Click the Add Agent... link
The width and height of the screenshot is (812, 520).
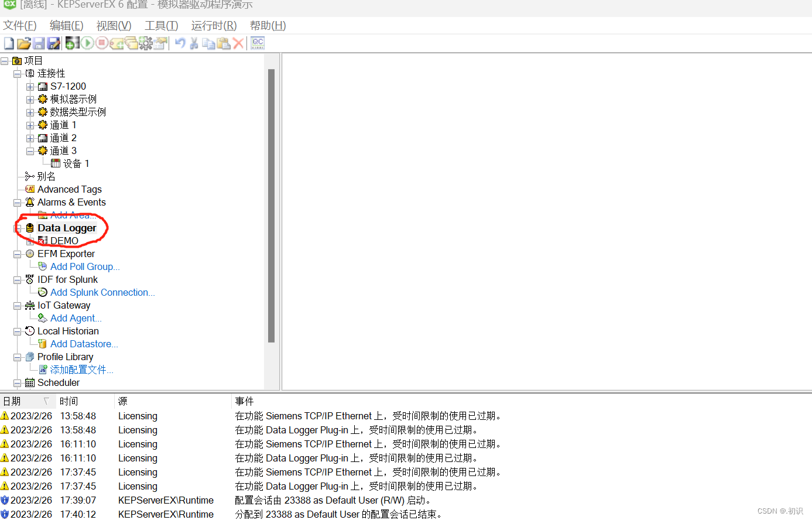(x=76, y=318)
